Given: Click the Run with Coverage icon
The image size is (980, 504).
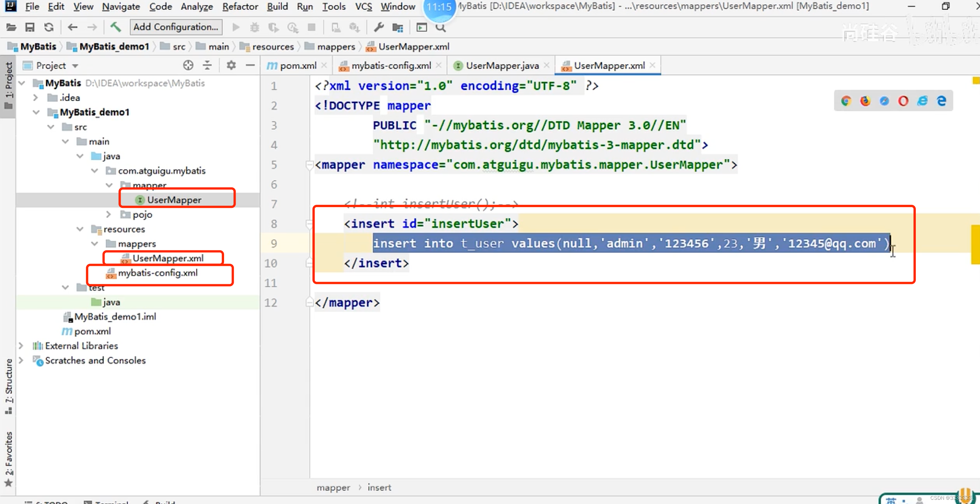Looking at the screenshot, I should [273, 27].
